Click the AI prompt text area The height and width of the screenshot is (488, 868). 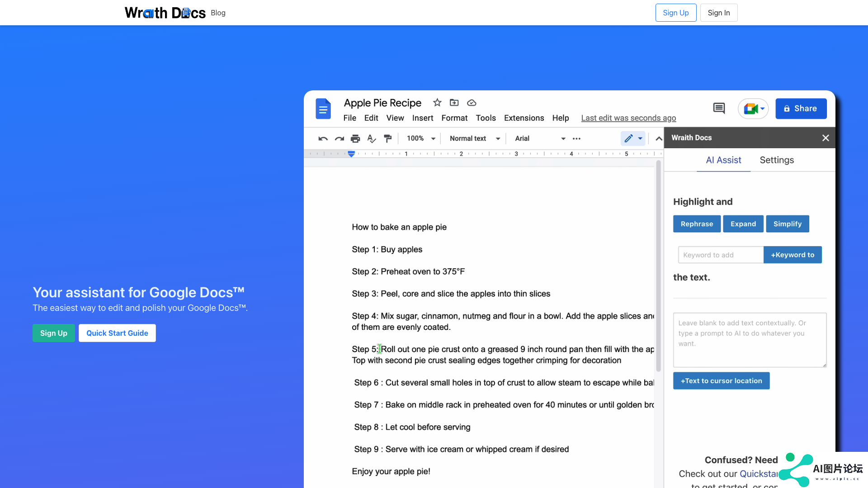point(750,340)
